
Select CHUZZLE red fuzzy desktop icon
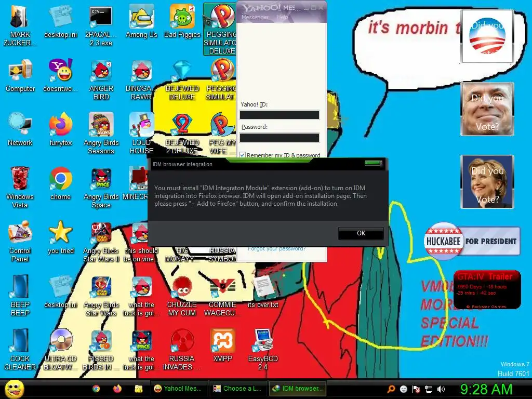click(x=182, y=296)
